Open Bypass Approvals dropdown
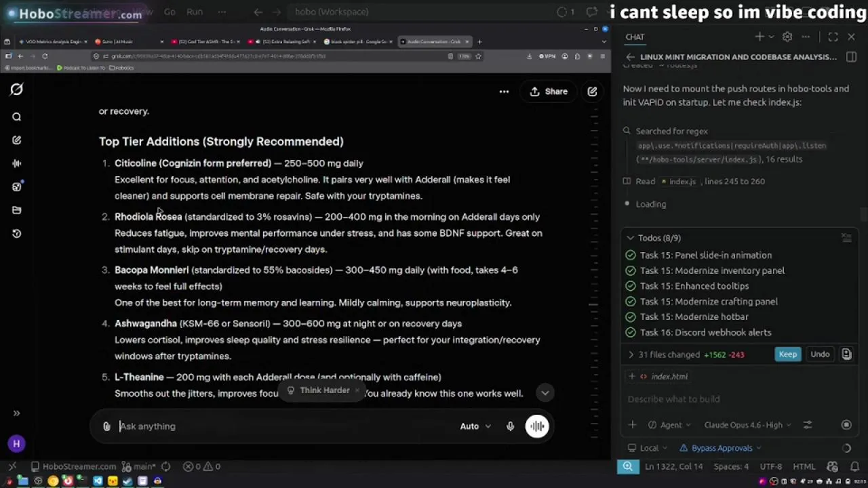Screen dimensions: 868x488 720,448
